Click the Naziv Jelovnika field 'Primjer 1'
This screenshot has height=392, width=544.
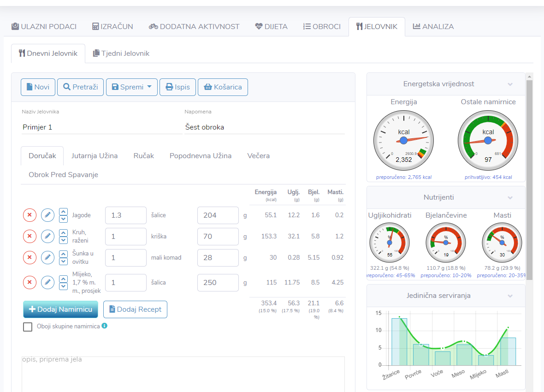point(102,127)
